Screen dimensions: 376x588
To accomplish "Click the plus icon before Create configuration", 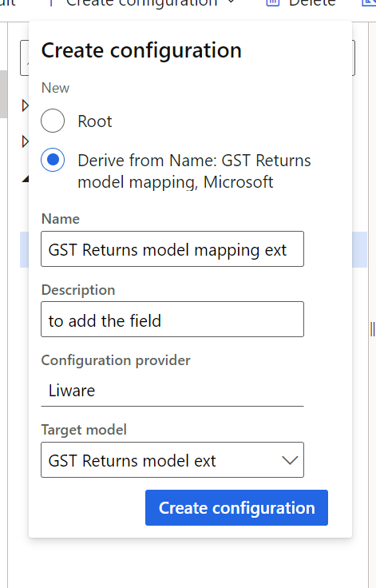I will [x=52, y=3].
